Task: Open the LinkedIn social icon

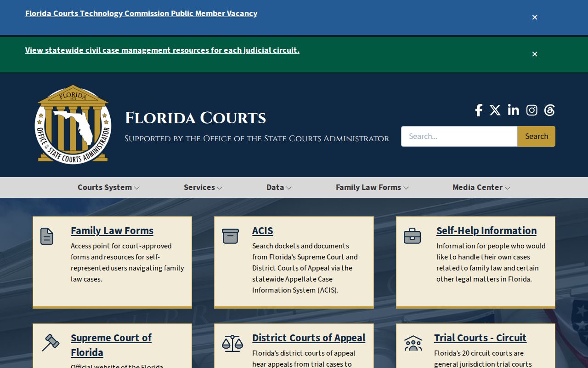Action: click(x=514, y=110)
